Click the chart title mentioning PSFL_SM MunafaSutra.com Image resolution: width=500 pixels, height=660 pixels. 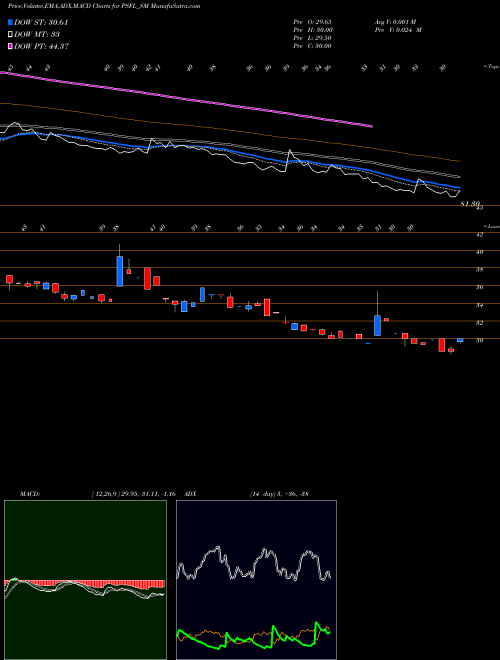(x=104, y=6)
